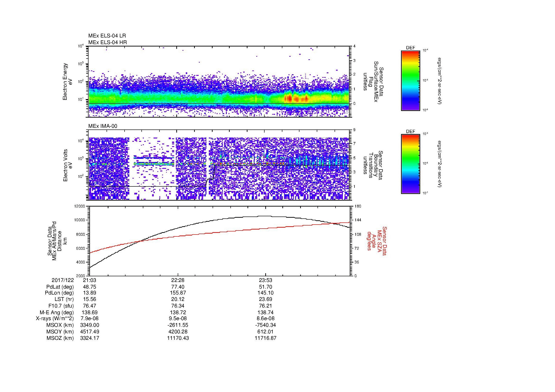Click the 12000 distance axis tick label
Viewport: 555px width, 392px height.
coord(80,206)
